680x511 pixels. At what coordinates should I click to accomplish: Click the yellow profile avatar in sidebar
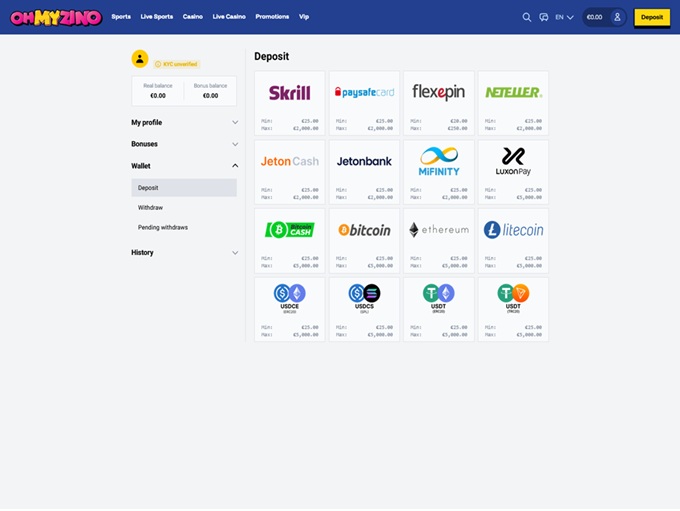pos(140,59)
